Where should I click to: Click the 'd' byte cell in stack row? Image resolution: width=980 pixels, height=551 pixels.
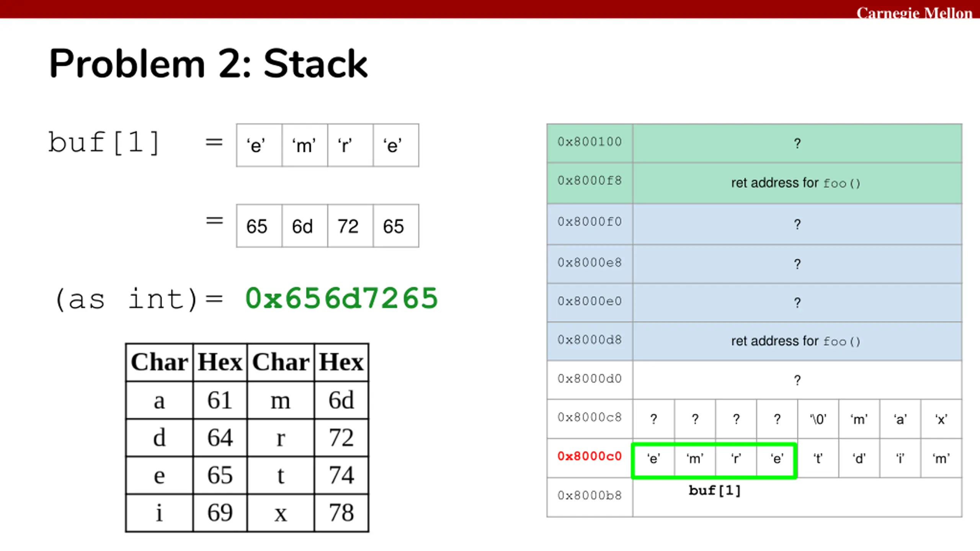coord(859,458)
